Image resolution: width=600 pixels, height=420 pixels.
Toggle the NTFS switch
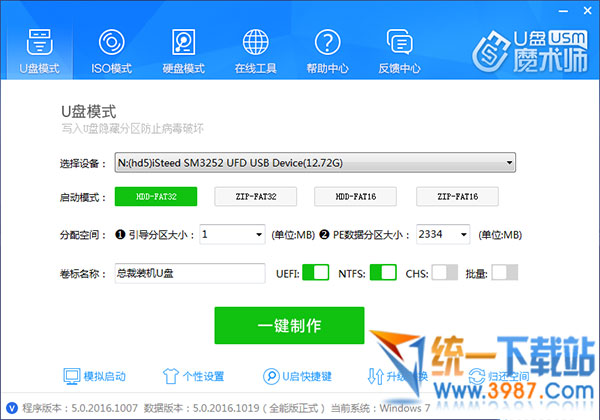(x=383, y=273)
